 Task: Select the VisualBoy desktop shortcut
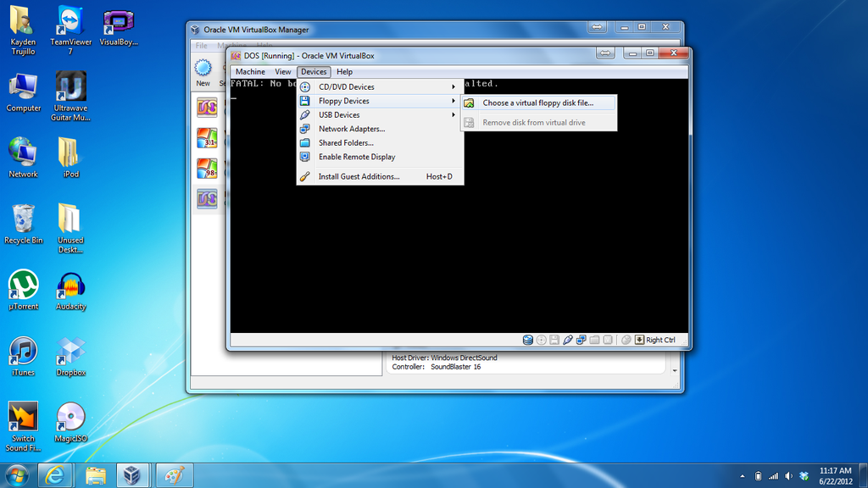tap(119, 26)
